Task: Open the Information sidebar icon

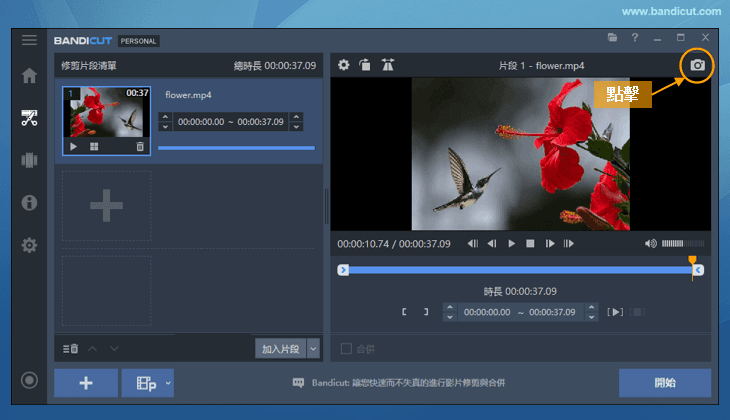Action: pyautogui.click(x=30, y=203)
